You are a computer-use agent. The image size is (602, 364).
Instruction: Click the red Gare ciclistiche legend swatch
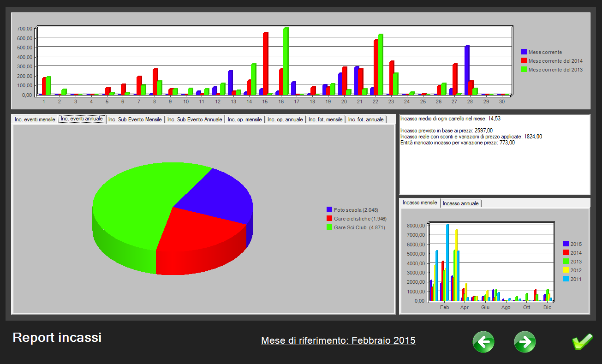pos(329,219)
